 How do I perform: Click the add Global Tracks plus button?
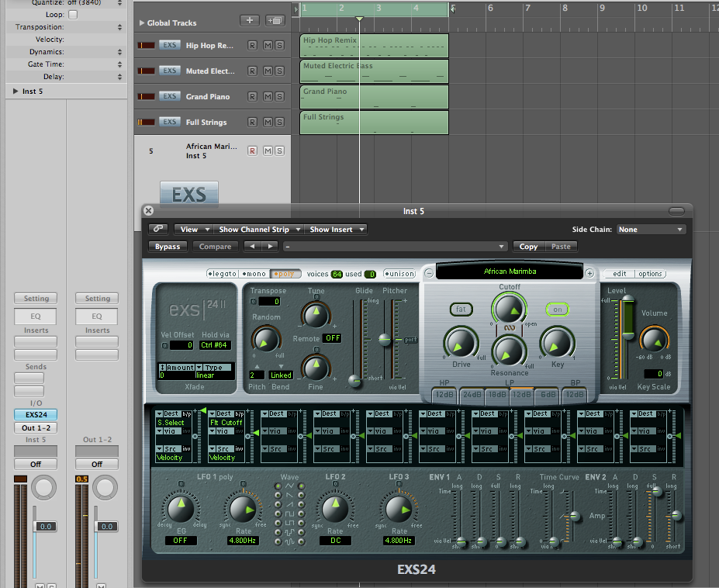coord(250,21)
